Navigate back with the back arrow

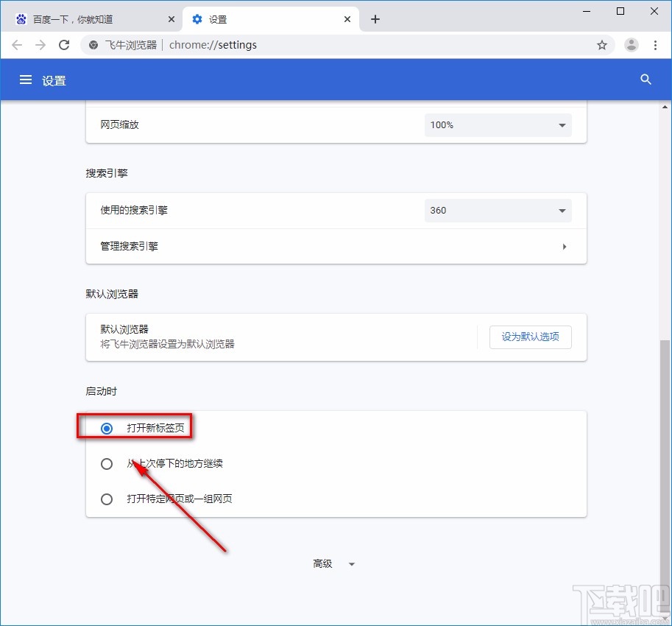17,45
